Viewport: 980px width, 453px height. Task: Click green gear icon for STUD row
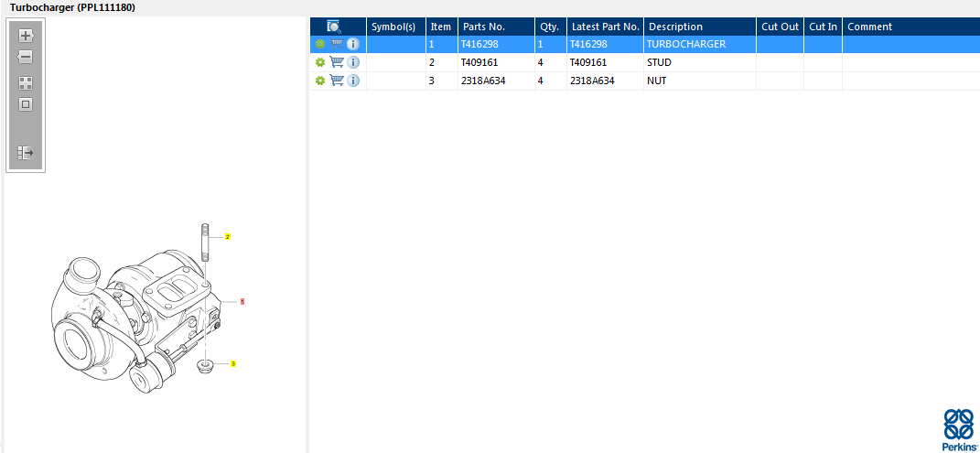pyautogui.click(x=320, y=62)
